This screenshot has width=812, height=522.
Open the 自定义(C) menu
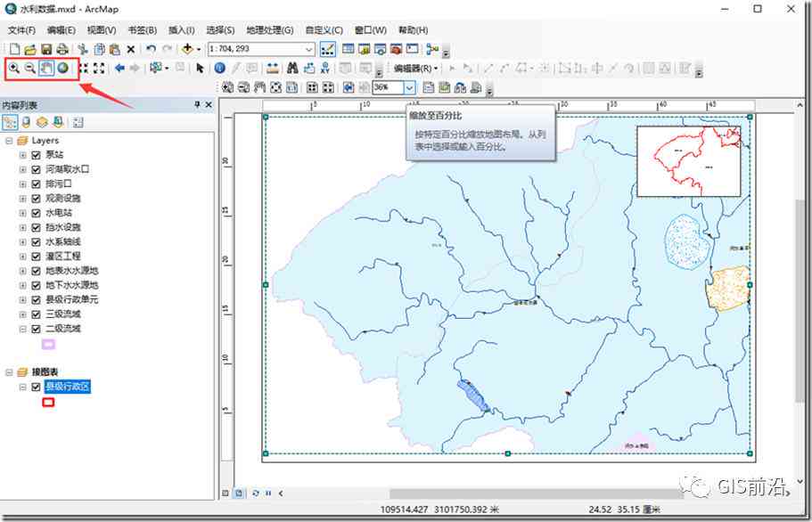coord(324,30)
